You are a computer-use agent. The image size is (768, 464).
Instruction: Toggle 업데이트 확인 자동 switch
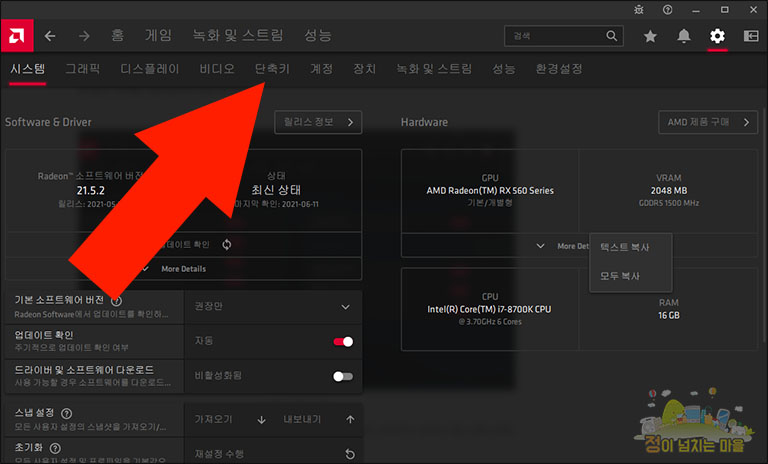343,342
